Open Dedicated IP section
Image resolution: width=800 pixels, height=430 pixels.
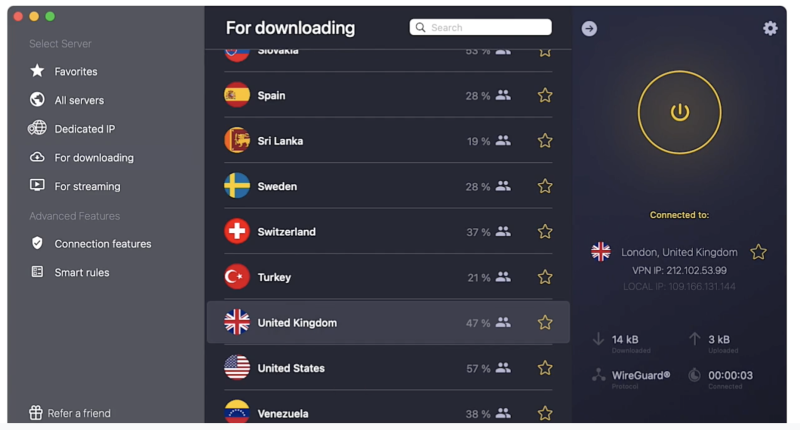(84, 129)
